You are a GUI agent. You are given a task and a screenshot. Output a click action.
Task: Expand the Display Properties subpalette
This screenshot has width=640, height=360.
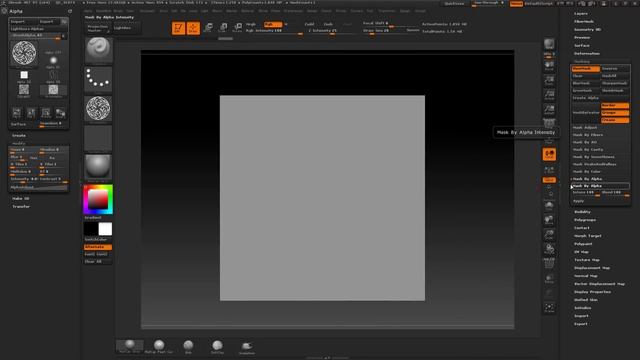[592, 292]
